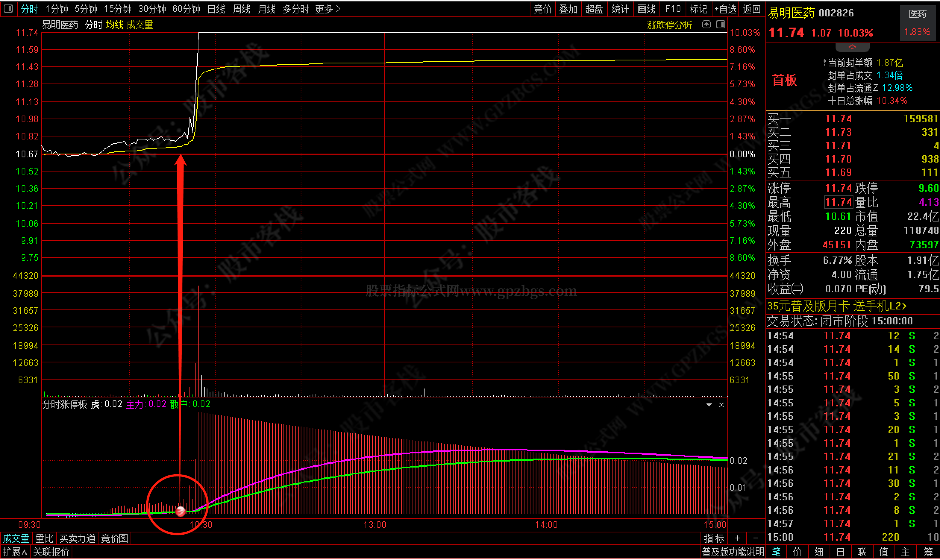Viewport: 940px width, 560px height.
Task: Click the 叠加 overlay button
Action: pyautogui.click(x=568, y=9)
